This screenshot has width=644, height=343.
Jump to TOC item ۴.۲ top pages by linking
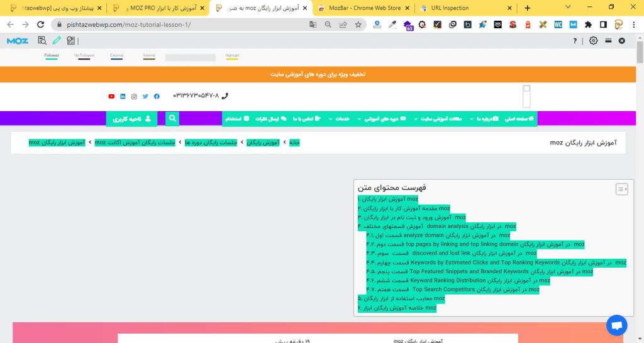pos(475,244)
